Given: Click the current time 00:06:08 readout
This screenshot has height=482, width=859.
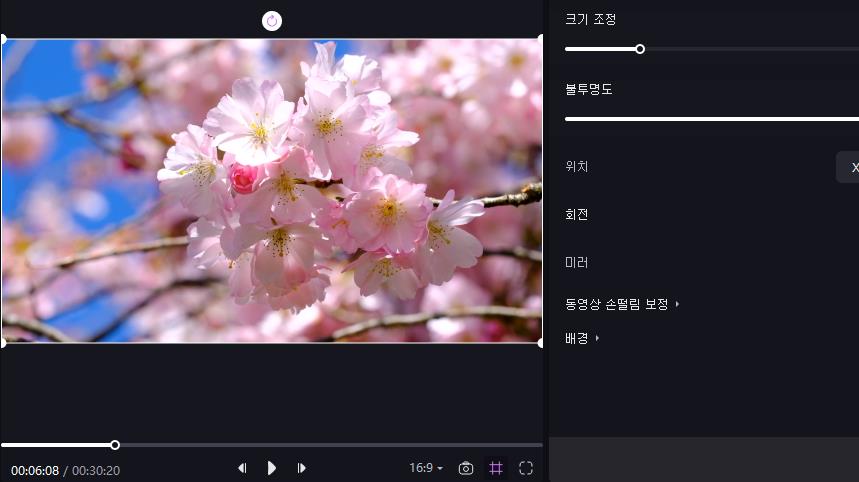Looking at the screenshot, I should (35, 470).
